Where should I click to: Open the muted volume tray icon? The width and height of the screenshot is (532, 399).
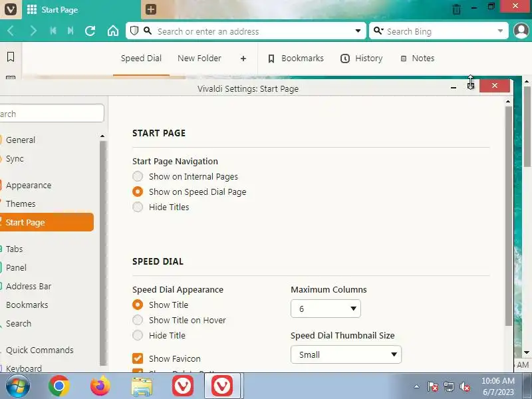464,386
